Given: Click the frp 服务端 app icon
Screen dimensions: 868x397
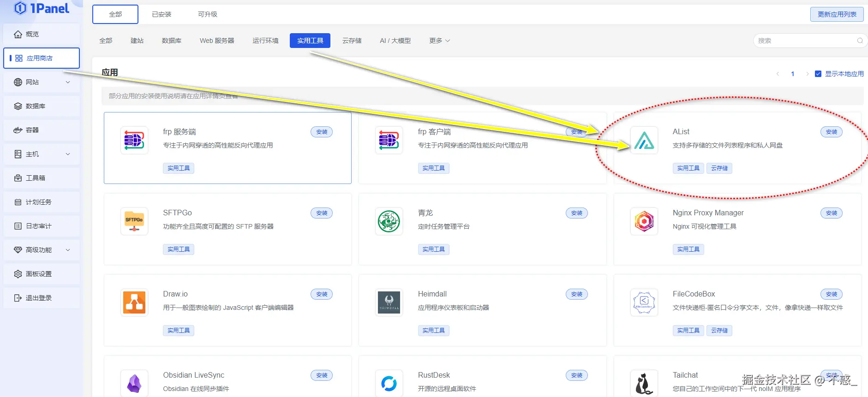Looking at the screenshot, I should tap(134, 140).
